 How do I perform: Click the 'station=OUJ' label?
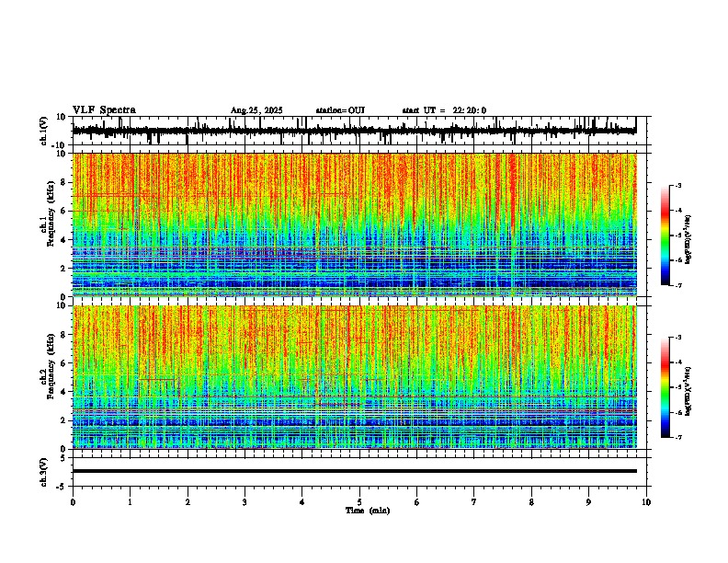pyautogui.click(x=340, y=110)
